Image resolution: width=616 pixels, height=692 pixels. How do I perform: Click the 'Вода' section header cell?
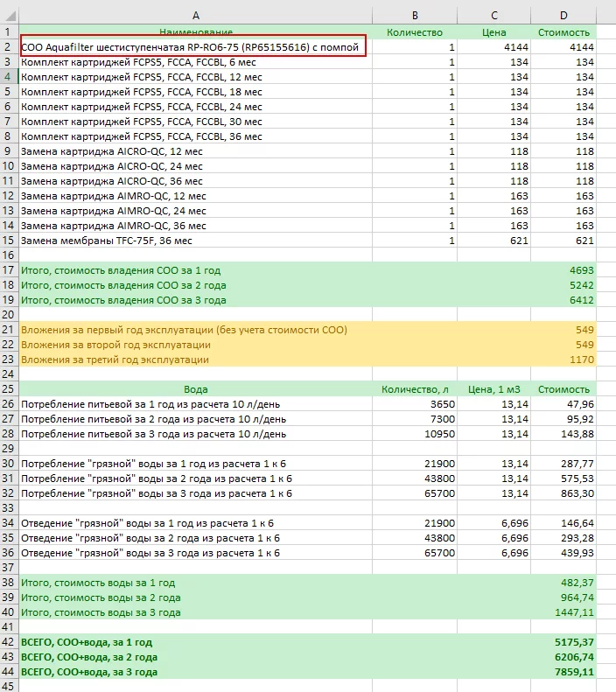tap(195, 389)
